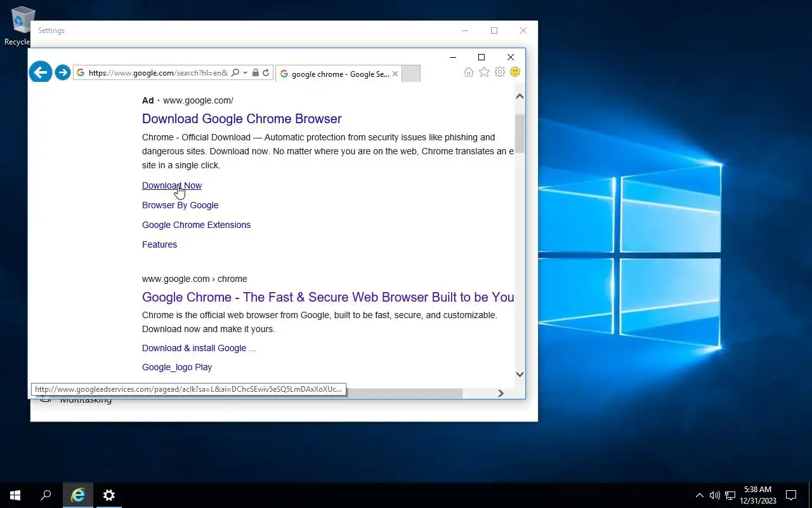Image resolution: width=812 pixels, height=508 pixels.
Task: Open Favorites with the star icon
Action: 484,72
